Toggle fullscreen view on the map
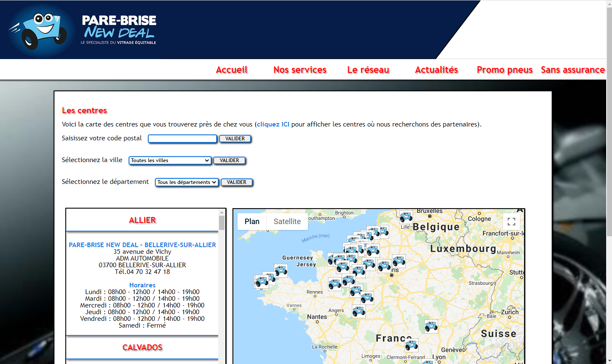This screenshot has width=612, height=364. tap(511, 222)
